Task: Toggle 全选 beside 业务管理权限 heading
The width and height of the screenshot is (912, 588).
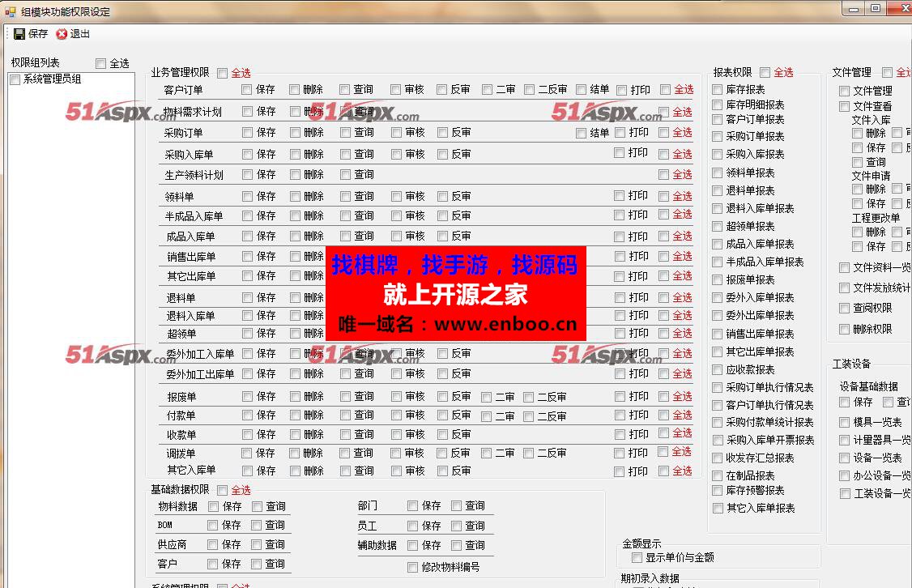Action: click(222, 73)
